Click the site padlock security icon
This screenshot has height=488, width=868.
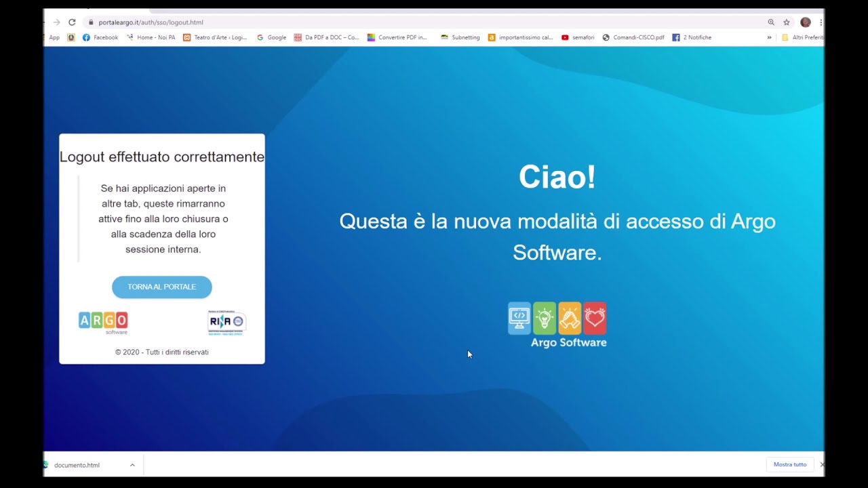(x=91, y=22)
